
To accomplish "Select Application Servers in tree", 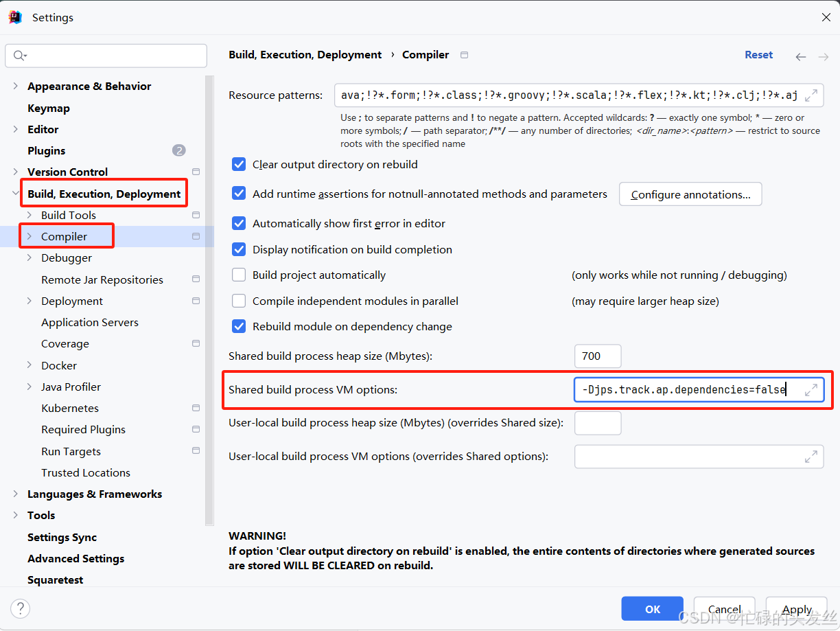I will pyautogui.click(x=90, y=322).
